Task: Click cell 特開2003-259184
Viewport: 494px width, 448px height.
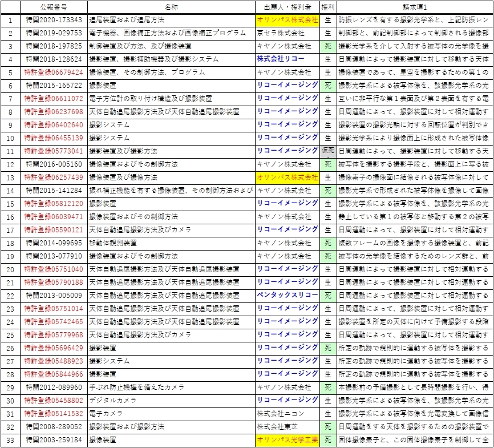Action: click(54, 440)
